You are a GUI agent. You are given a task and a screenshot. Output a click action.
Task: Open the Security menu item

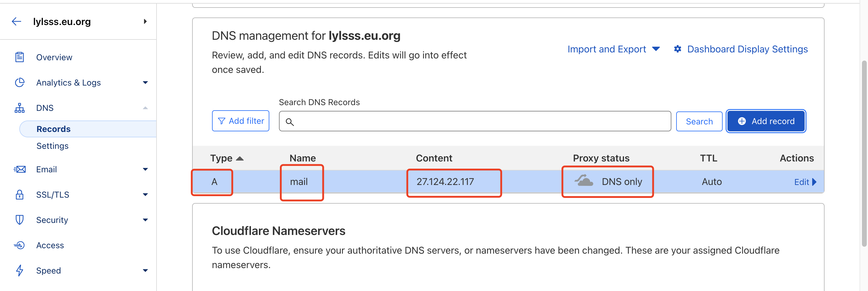pyautogui.click(x=52, y=220)
